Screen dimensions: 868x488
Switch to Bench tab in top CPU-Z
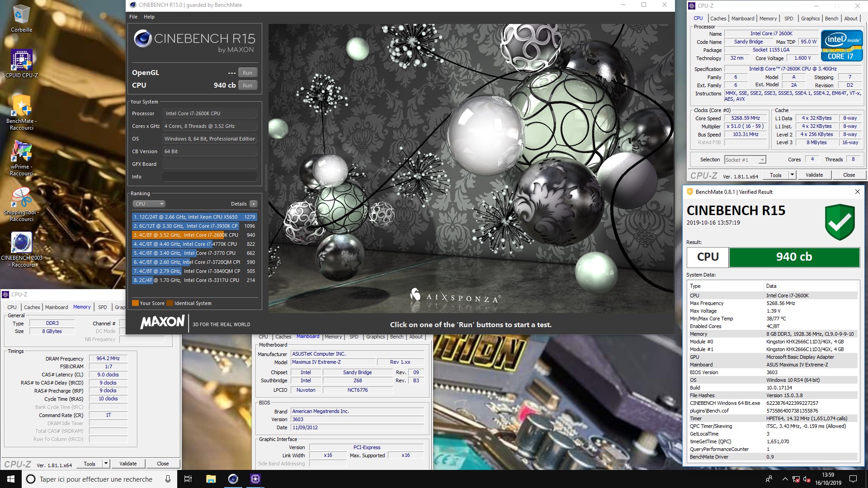click(x=831, y=19)
